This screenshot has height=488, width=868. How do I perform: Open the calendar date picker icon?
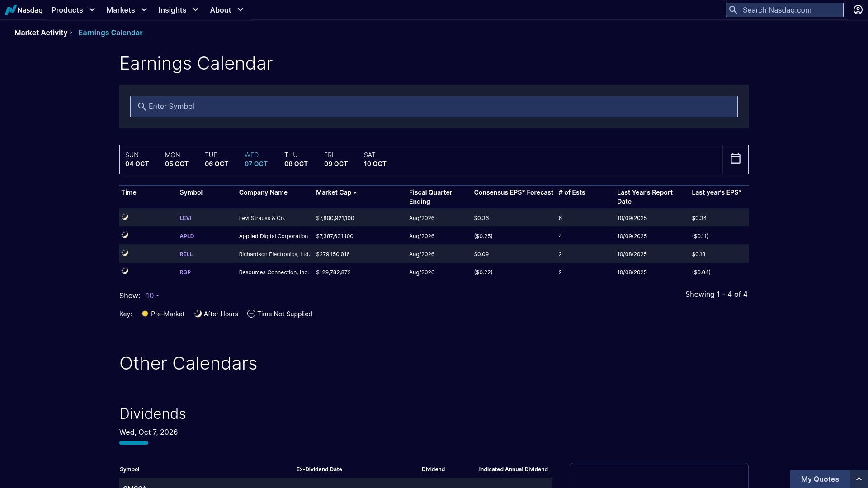pyautogui.click(x=735, y=159)
